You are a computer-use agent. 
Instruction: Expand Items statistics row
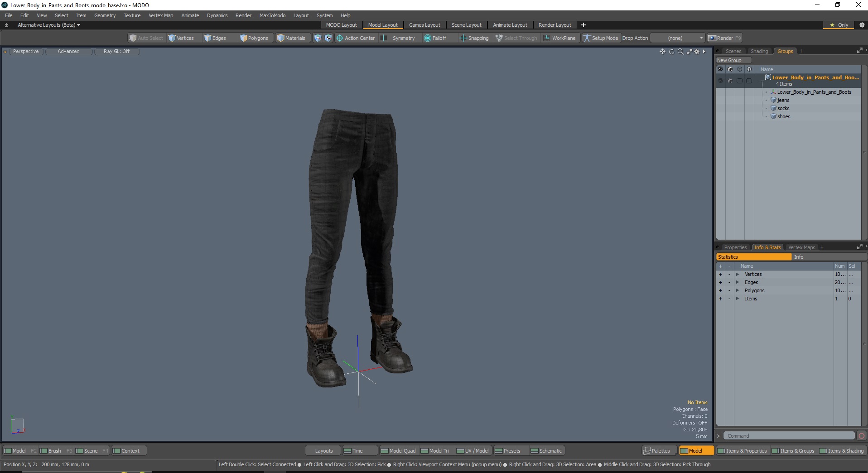738,299
